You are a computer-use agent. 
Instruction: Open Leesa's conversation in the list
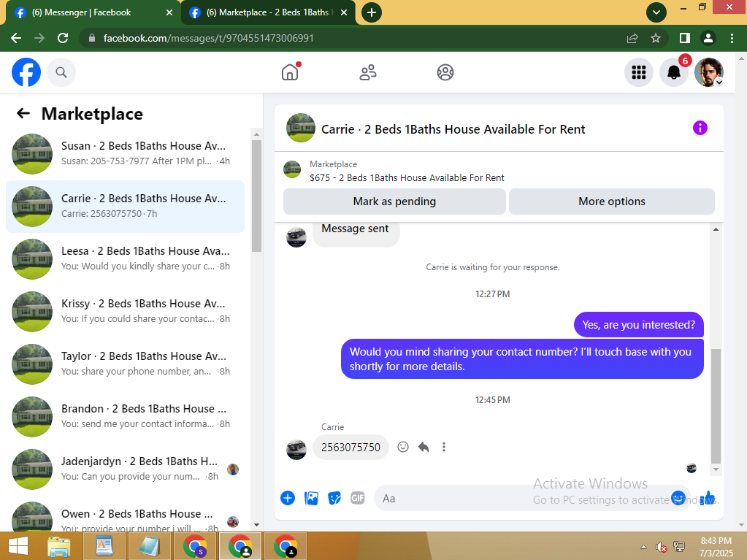125,259
